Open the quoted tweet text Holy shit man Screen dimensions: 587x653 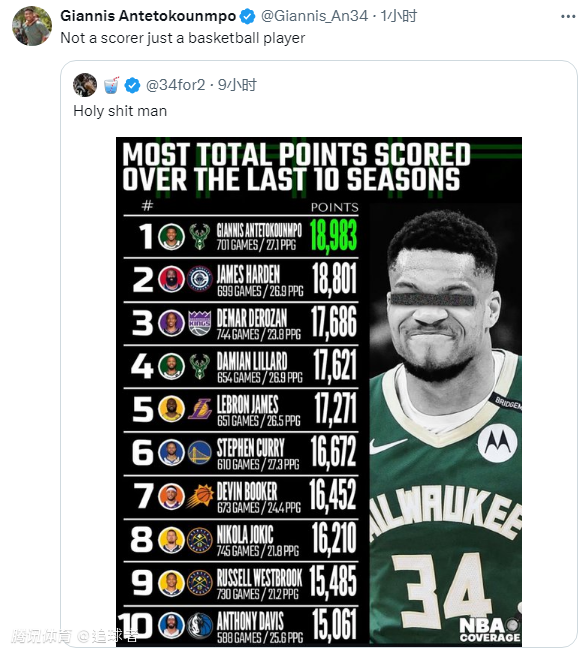tap(120, 111)
